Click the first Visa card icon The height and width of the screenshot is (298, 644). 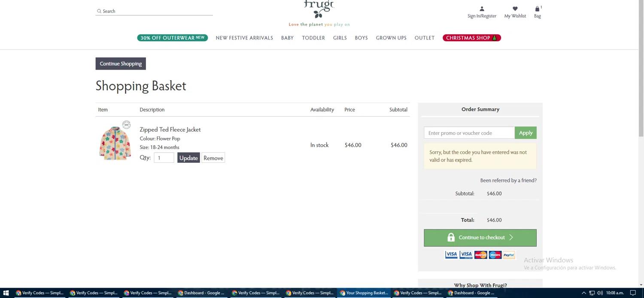[x=451, y=255]
